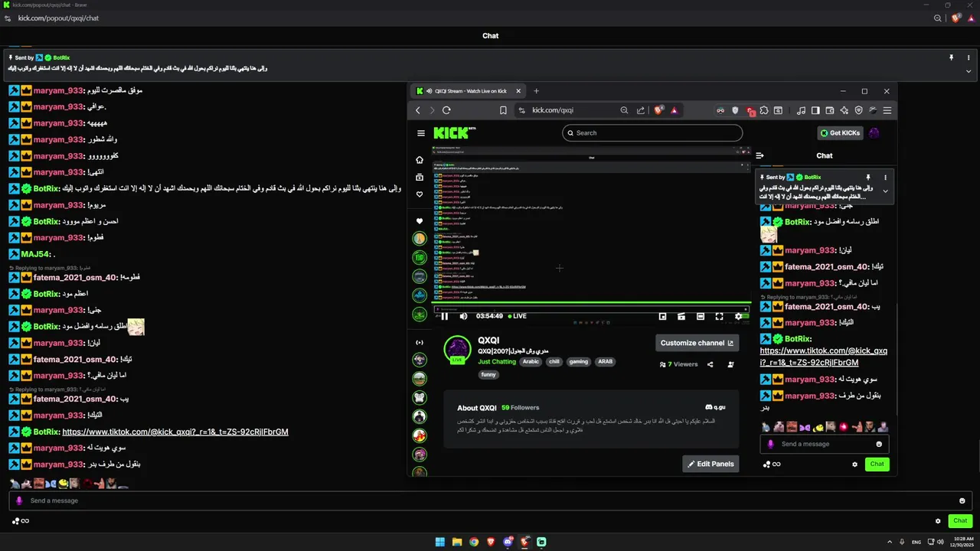This screenshot has width=980, height=551.
Task: Mute the stream volume
Action: 463,316
